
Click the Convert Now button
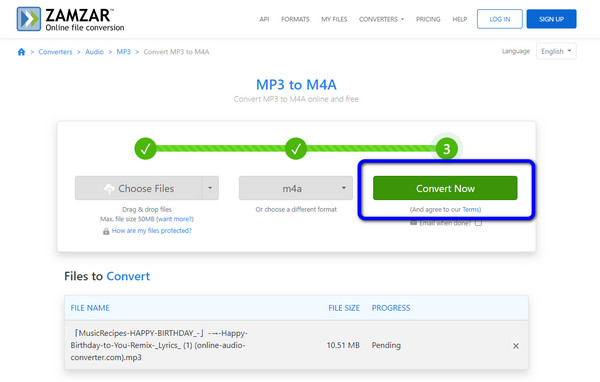coord(445,188)
